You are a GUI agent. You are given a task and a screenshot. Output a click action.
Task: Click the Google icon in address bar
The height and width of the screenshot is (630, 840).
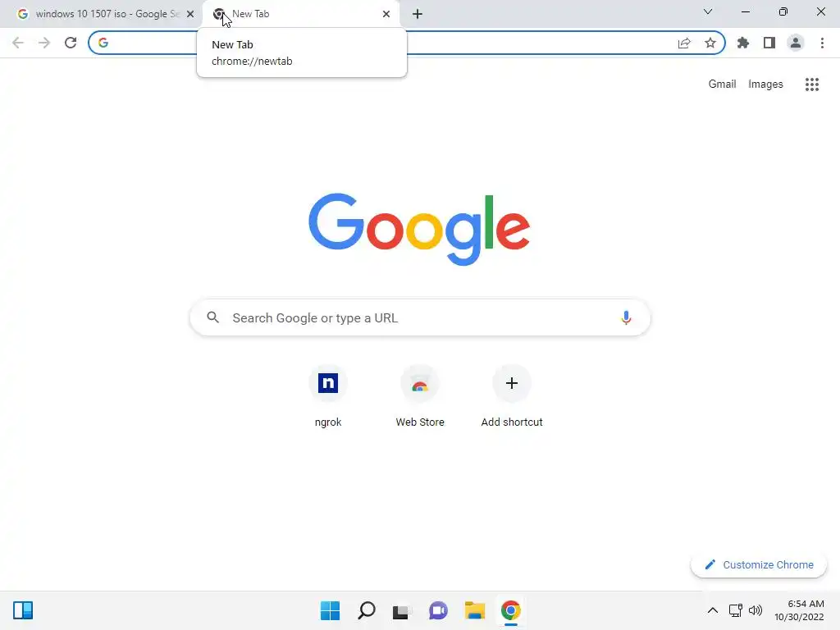point(103,43)
